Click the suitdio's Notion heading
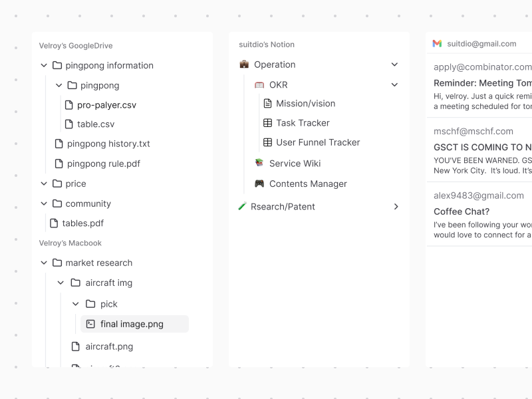Screen dimensions: 532x399 (267, 45)
